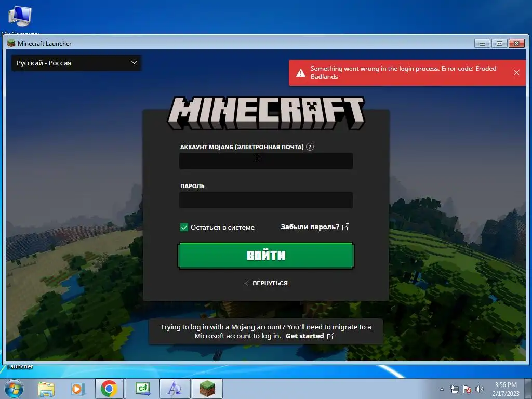Focus the Пароль password input field
The height and width of the screenshot is (399, 532).
tap(266, 200)
